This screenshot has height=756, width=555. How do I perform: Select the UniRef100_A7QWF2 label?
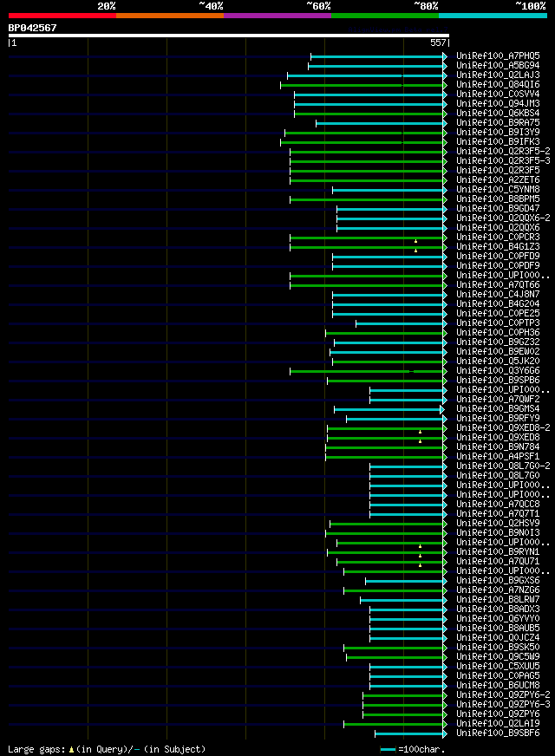pos(498,400)
